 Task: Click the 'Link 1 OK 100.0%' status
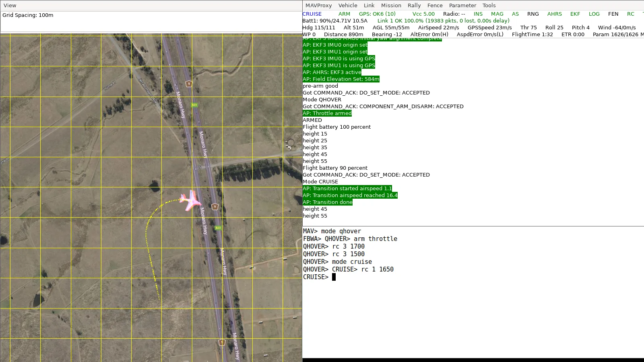click(400, 21)
